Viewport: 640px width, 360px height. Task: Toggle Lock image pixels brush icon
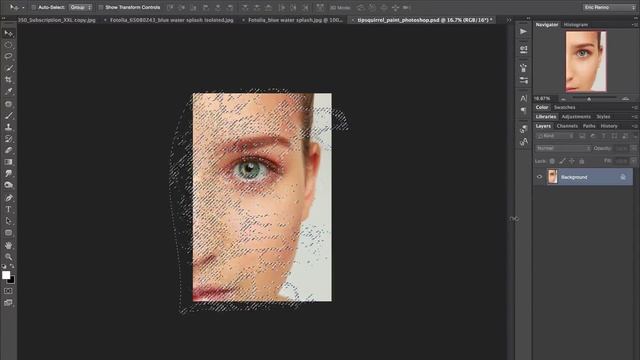click(x=562, y=161)
